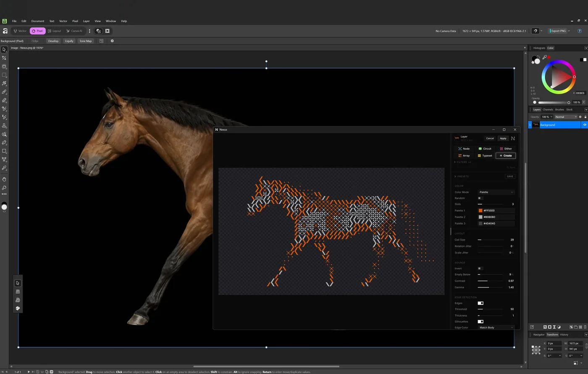Open the File menu
Viewport: 588px width, 374px height.
point(14,21)
